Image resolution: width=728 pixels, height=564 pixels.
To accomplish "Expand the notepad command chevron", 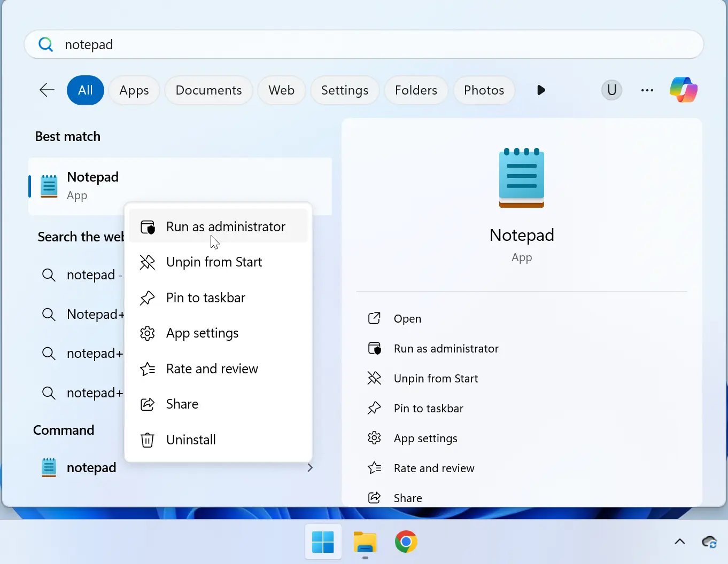I will click(x=310, y=468).
